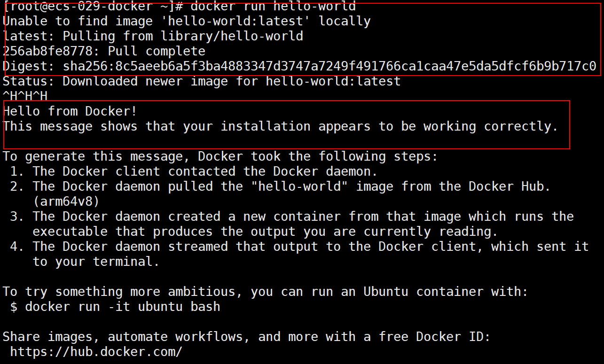Viewport: 604px width, 364px height.
Task: Click the sha256 digest hash string
Action: click(x=329, y=66)
